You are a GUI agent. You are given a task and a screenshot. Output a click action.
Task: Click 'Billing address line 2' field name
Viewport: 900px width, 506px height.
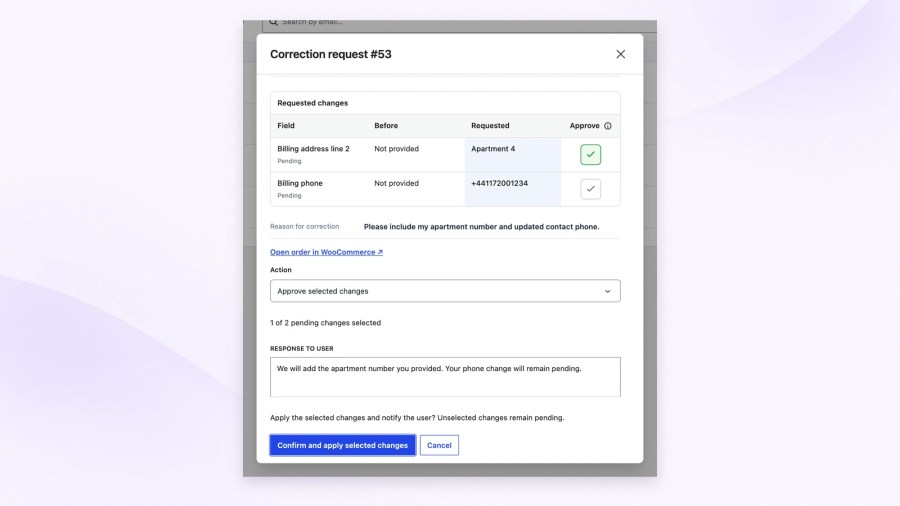tap(313, 149)
